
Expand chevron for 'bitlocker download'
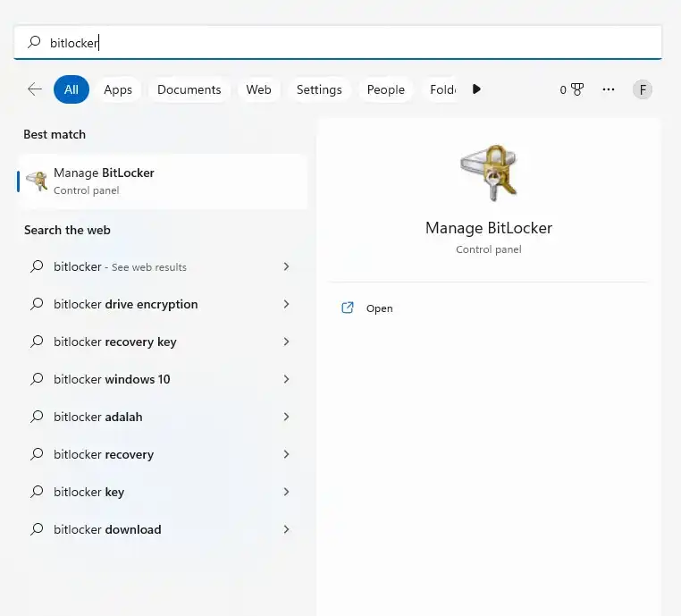pyautogui.click(x=286, y=529)
